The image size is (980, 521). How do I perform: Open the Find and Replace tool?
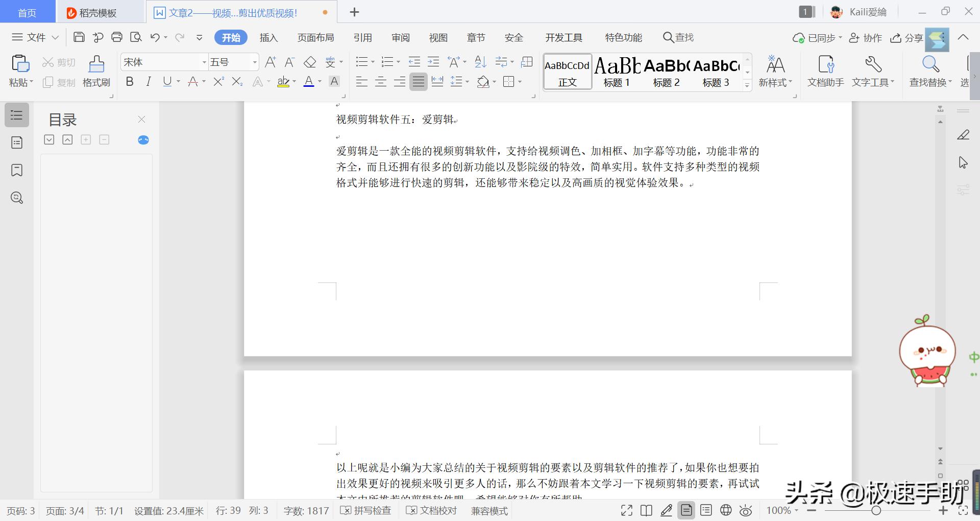[x=930, y=72]
